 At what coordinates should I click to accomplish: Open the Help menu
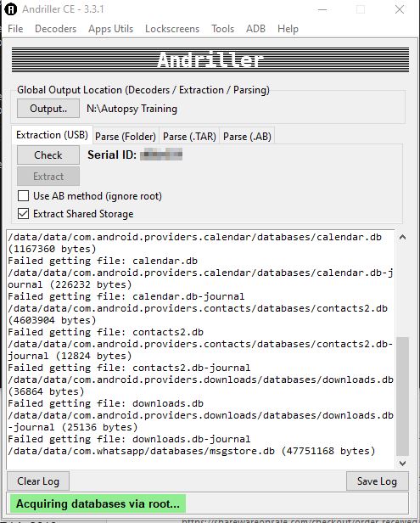[x=288, y=29]
